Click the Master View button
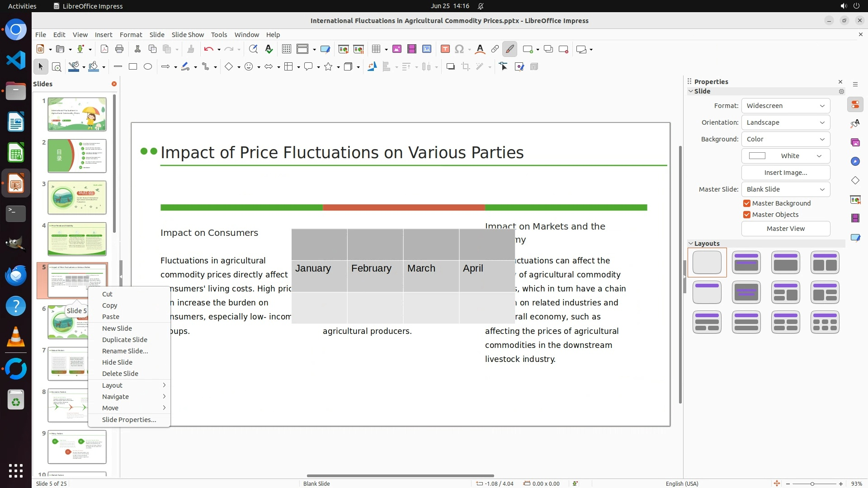 (x=785, y=229)
